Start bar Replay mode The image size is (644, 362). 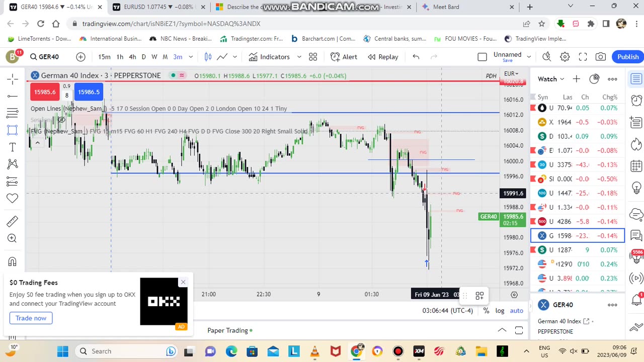click(383, 57)
